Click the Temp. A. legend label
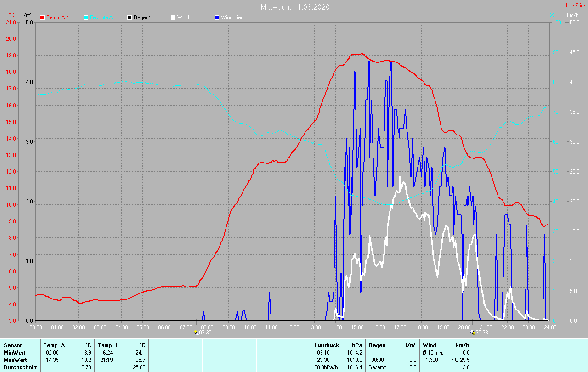This screenshot has width=588, height=372. coord(58,17)
